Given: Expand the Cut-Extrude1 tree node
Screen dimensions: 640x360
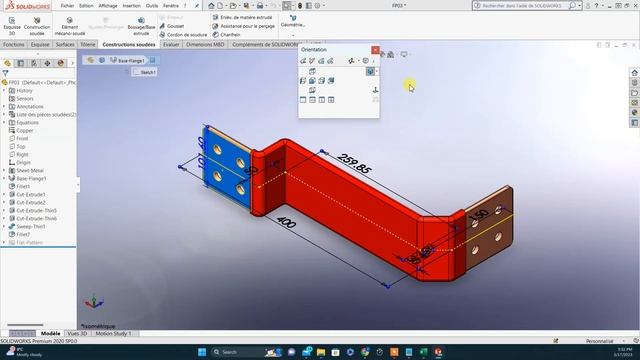Looking at the screenshot, I should [x=4, y=195].
